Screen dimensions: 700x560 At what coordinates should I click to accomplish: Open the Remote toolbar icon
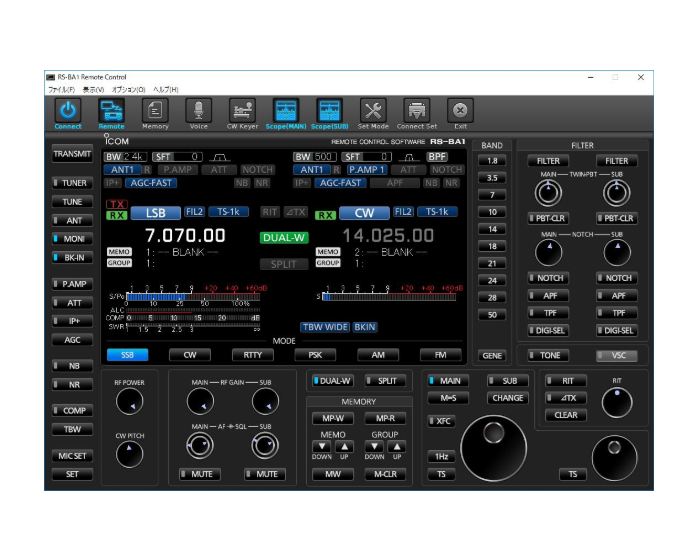(x=111, y=110)
